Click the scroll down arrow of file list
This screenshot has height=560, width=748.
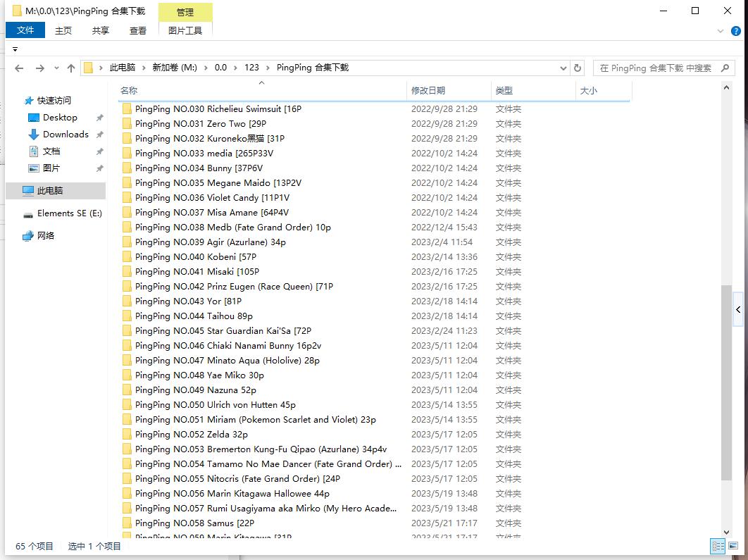pos(726,533)
